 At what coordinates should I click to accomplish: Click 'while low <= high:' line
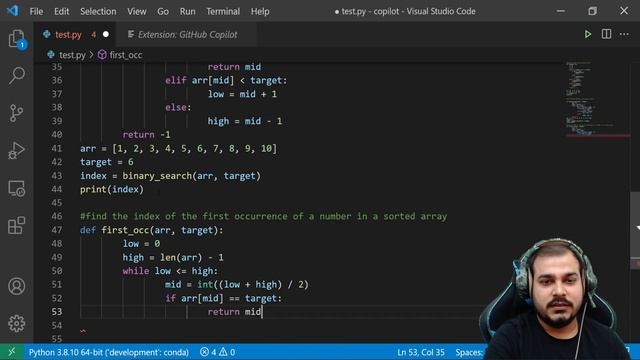click(170, 271)
